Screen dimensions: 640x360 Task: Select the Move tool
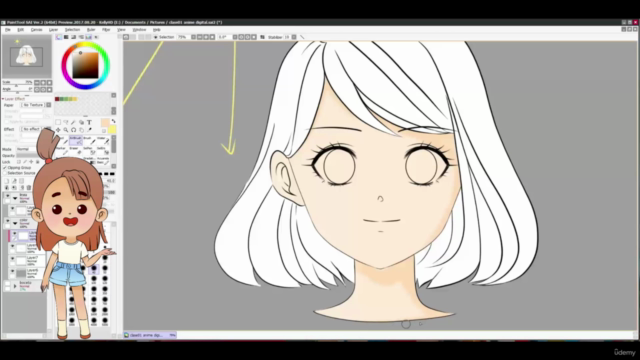tap(58, 130)
